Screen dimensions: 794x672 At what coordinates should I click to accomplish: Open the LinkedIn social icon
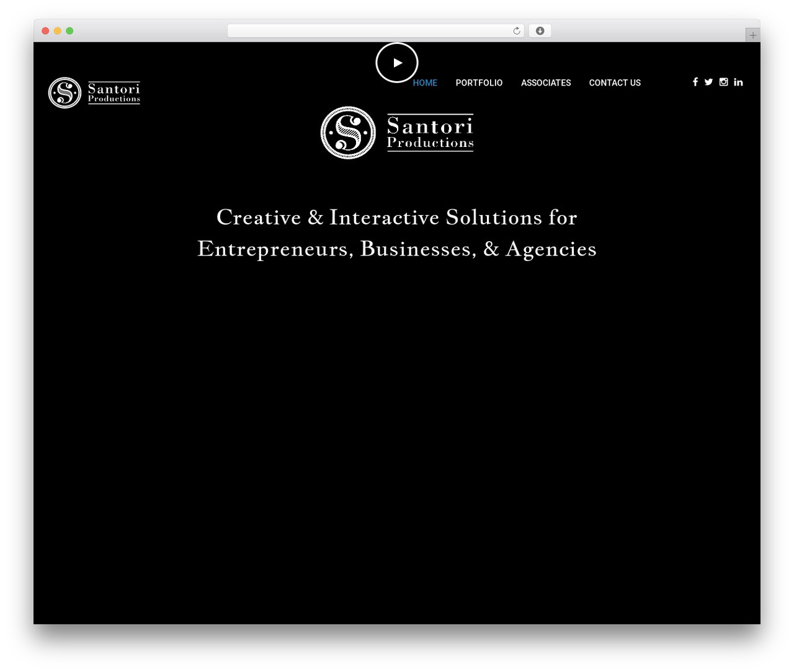click(738, 82)
